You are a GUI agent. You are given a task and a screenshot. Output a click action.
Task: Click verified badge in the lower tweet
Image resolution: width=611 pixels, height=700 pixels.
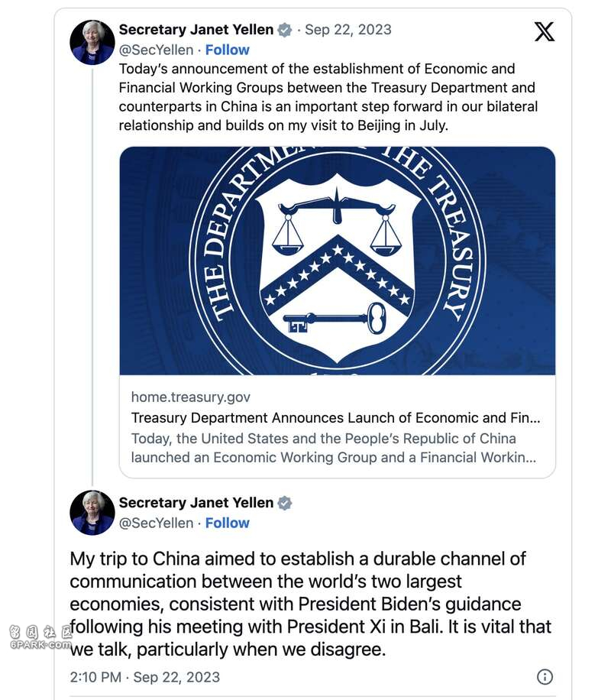coord(285,503)
